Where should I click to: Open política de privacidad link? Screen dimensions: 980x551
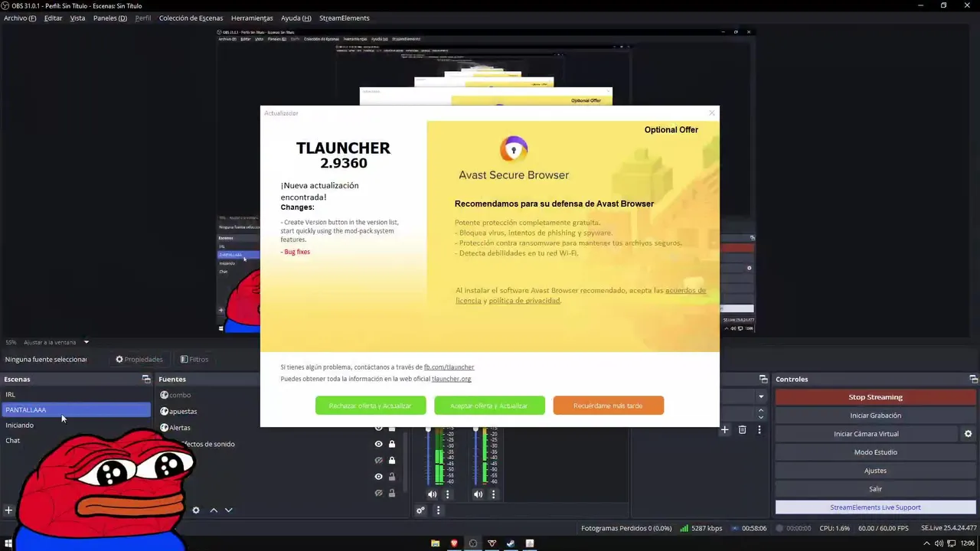click(524, 301)
